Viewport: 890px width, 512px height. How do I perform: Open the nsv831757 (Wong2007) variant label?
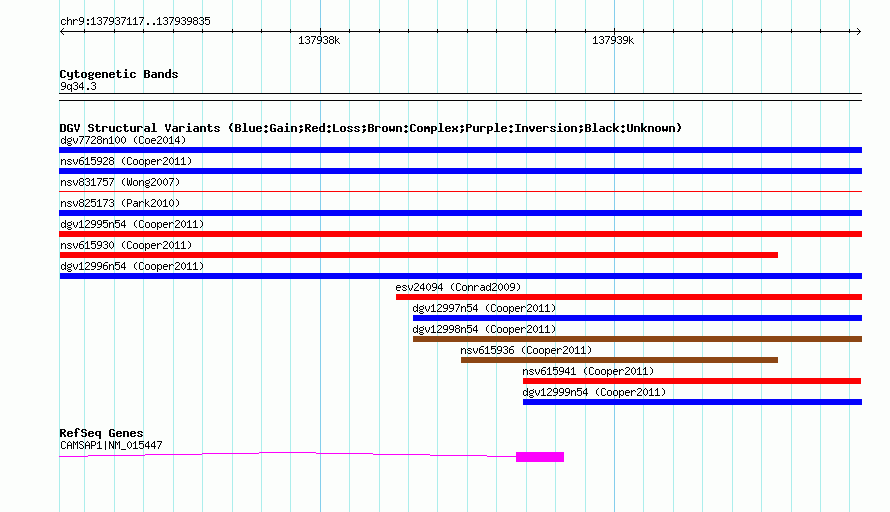click(120, 182)
